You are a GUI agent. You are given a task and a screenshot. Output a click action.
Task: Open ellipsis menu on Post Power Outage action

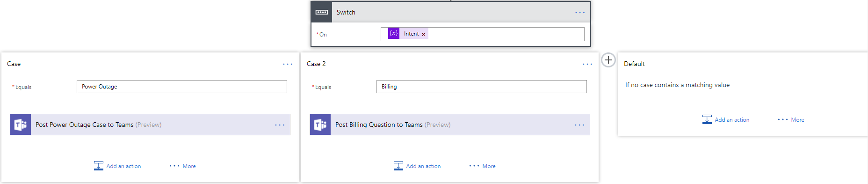pyautogui.click(x=280, y=125)
